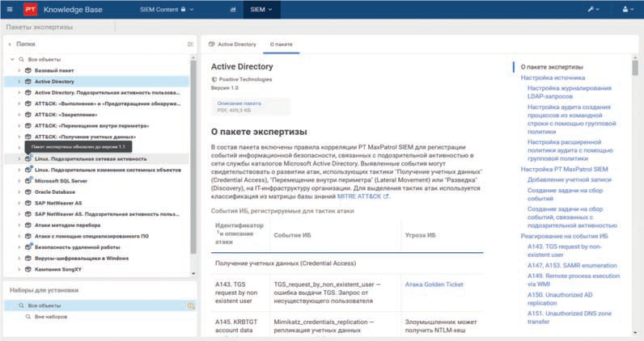The height and width of the screenshot is (341, 644).
Task: Click package icon of Вирусы-шифровальщики в Windows
Action: click(x=28, y=259)
